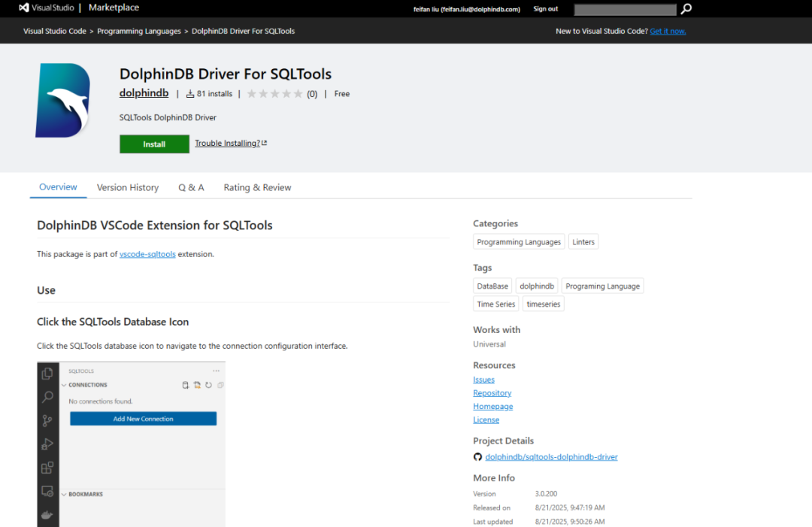Viewport: 812px width, 527px height.
Task: Click the Marketplace search input field
Action: point(625,9)
